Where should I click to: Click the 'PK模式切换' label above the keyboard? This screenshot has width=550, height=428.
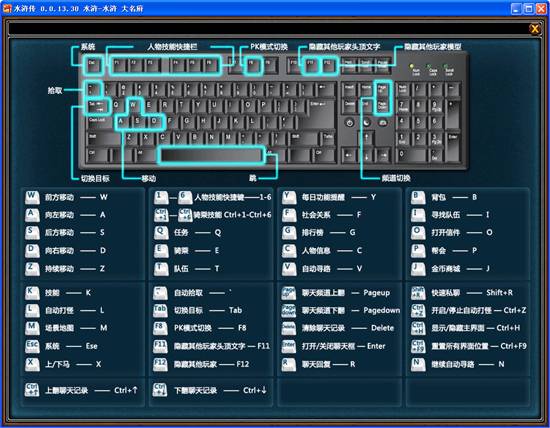[269, 47]
